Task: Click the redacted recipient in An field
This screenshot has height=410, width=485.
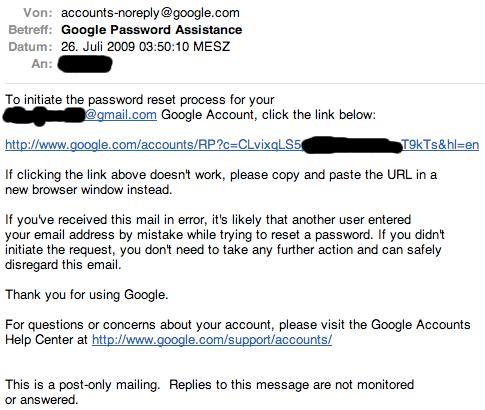Action: click(x=85, y=64)
